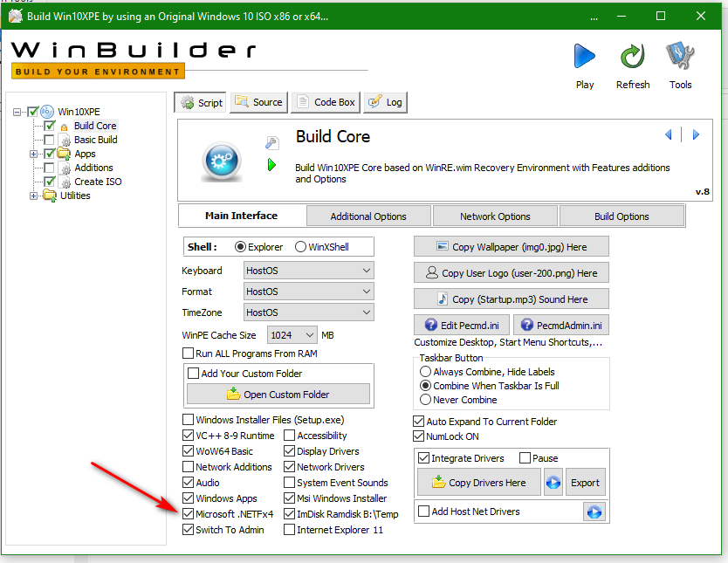
Task: Click Copy (Startup.mp3) Sound Here button
Action: pos(512,299)
